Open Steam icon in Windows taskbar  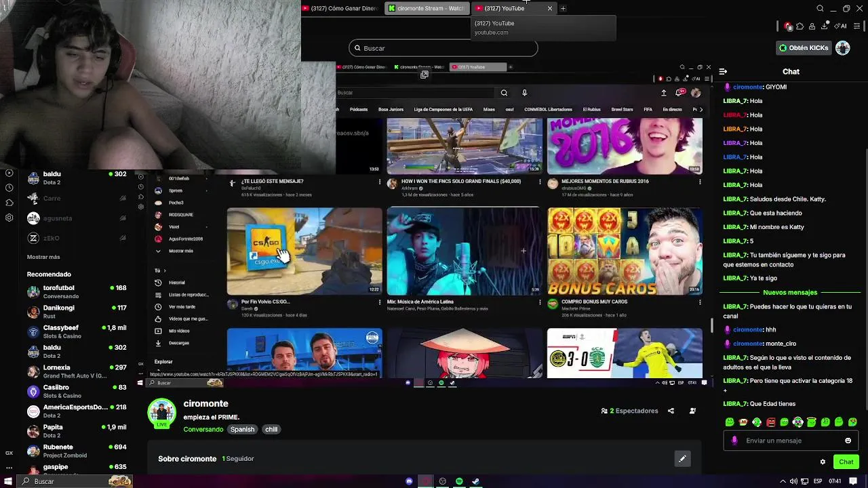(476, 481)
